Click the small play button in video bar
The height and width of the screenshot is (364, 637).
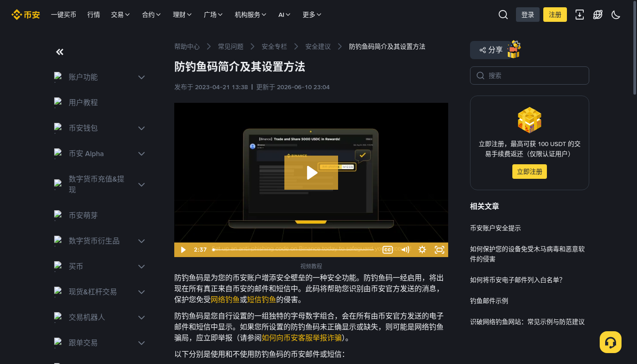pos(183,250)
